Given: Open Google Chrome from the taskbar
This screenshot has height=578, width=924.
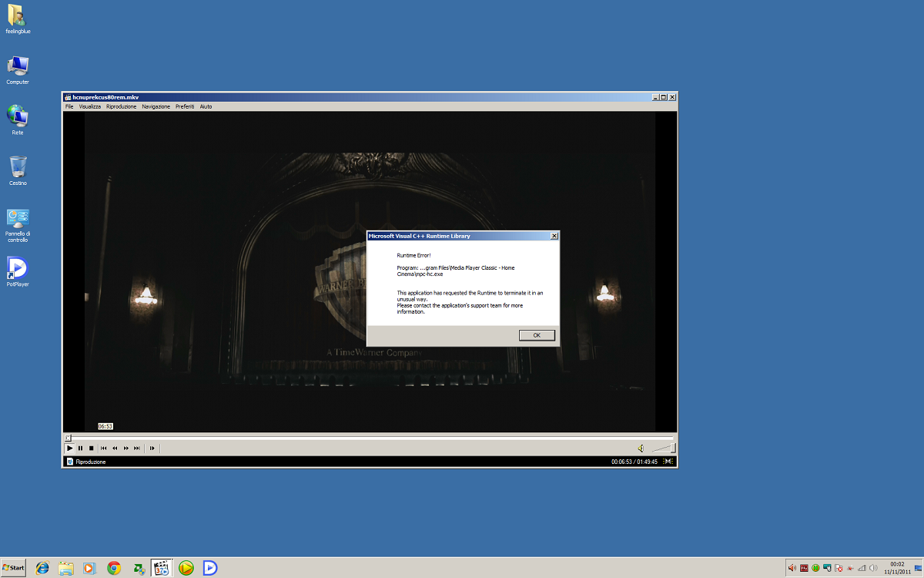Looking at the screenshot, I should pyautogui.click(x=114, y=568).
